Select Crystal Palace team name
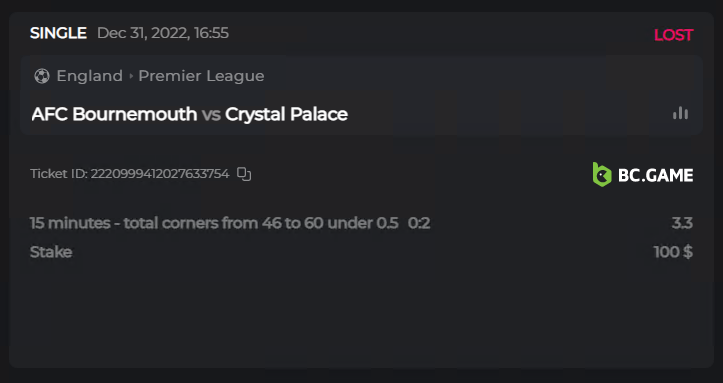This screenshot has width=723, height=383. [x=286, y=114]
